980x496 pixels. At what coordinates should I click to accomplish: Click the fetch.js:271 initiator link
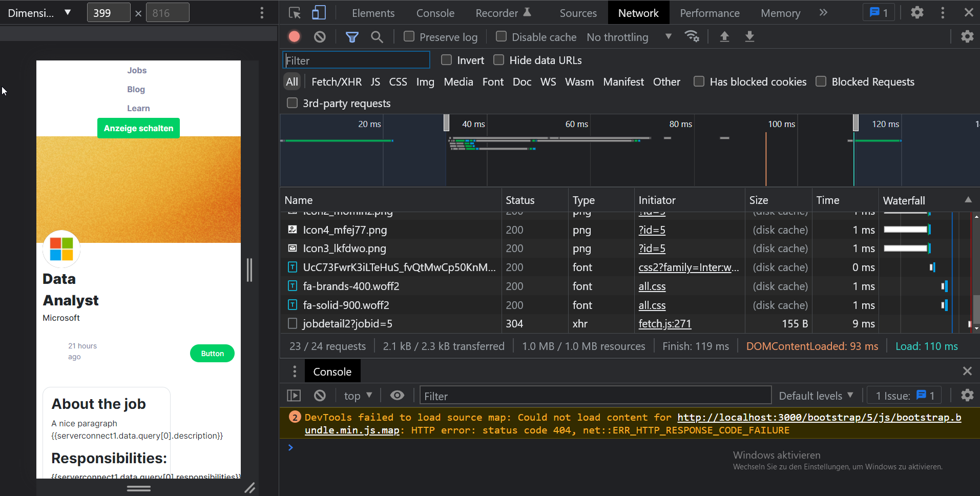pyautogui.click(x=664, y=324)
